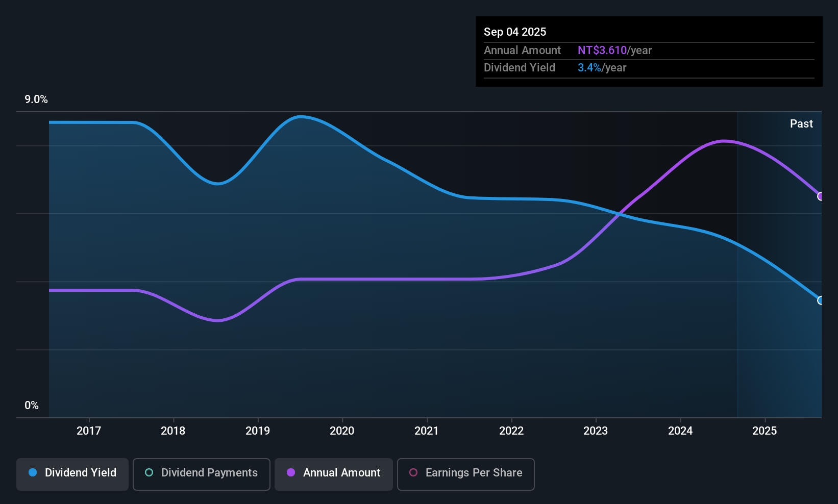The width and height of the screenshot is (838, 504).
Task: Select the 2025 year label on the axis
Action: [765, 431]
